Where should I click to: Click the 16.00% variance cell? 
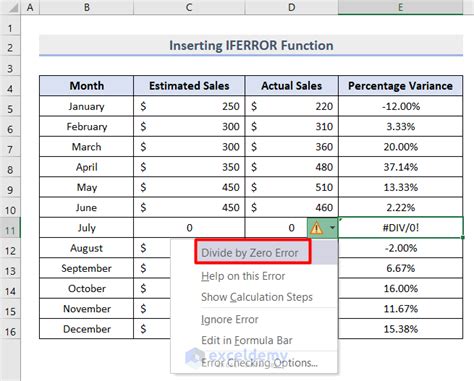click(401, 289)
